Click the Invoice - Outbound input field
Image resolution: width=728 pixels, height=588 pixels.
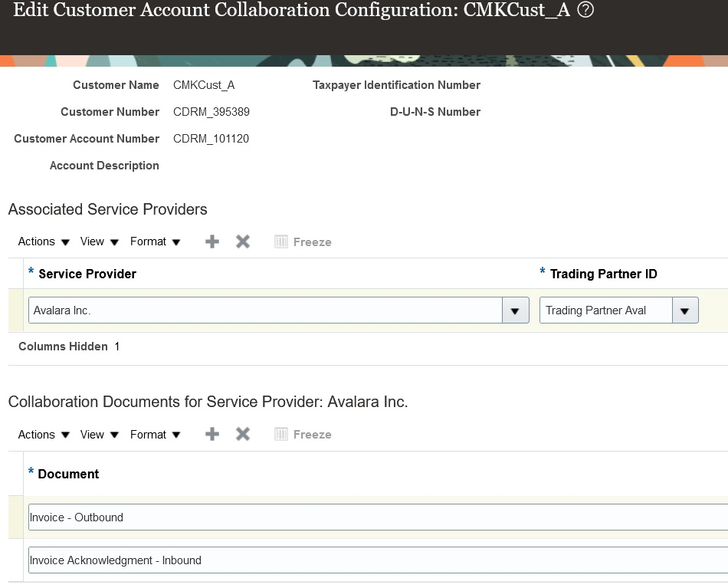point(230,517)
